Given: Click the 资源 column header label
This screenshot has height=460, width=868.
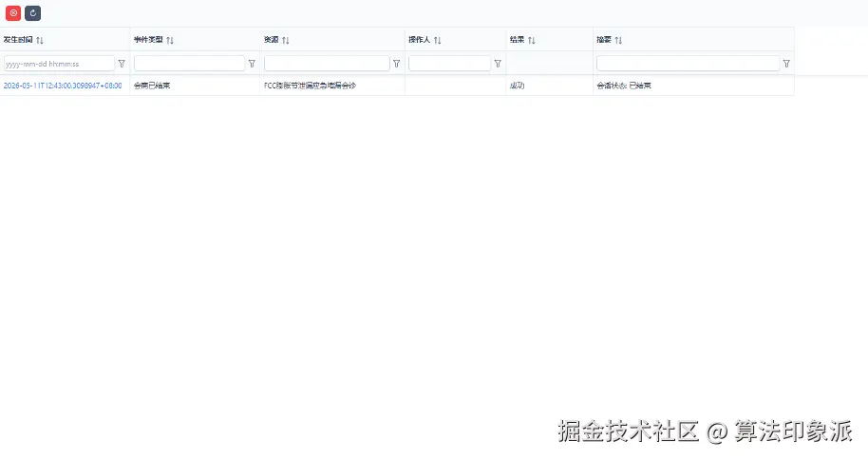Looking at the screenshot, I should point(272,40).
